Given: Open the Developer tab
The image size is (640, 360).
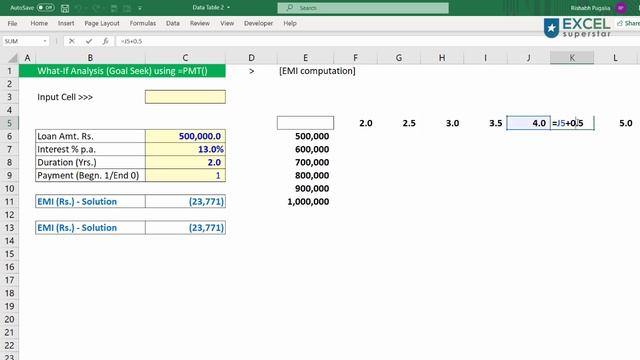Looking at the screenshot, I should 258,23.
